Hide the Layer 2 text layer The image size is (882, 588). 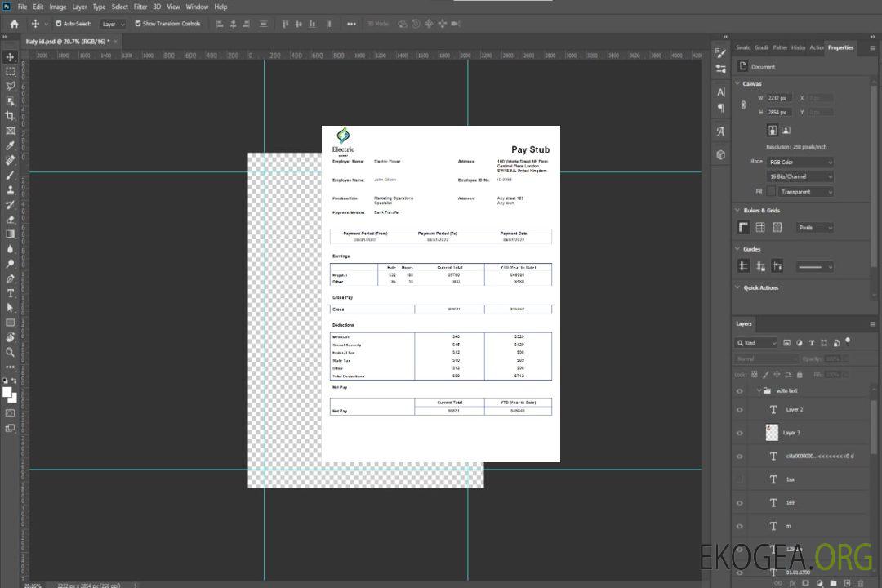pos(740,410)
